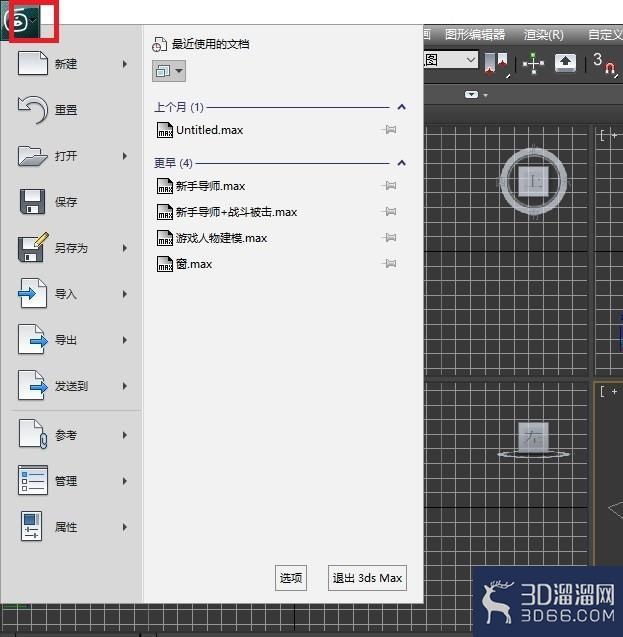Pin 新手导师.max to recent list
This screenshot has width=623, height=637.
point(389,186)
